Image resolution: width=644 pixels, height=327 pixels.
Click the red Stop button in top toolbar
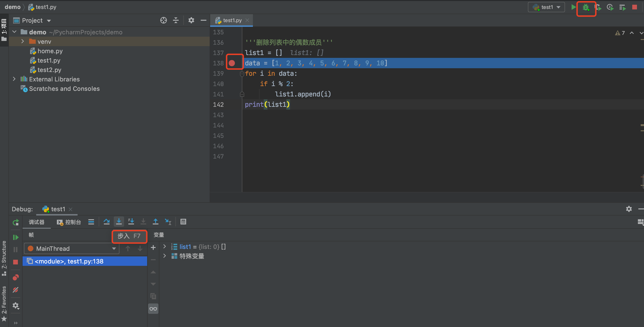pos(634,8)
